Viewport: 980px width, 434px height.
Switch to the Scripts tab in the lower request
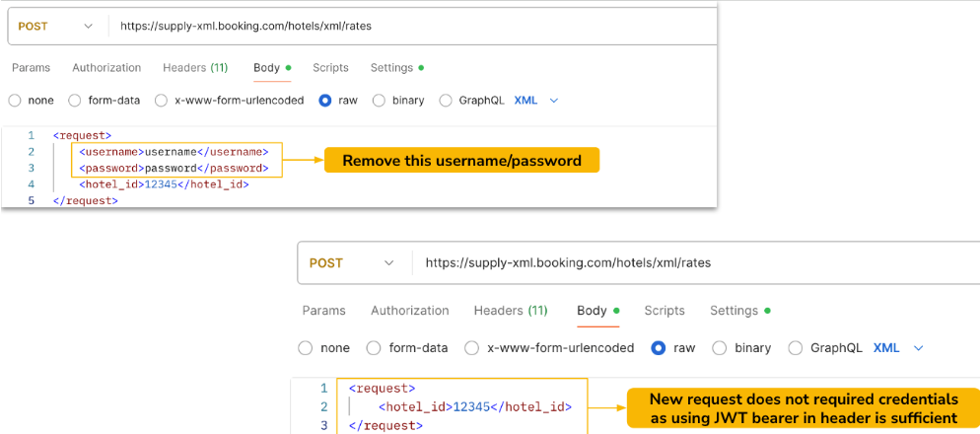point(665,311)
